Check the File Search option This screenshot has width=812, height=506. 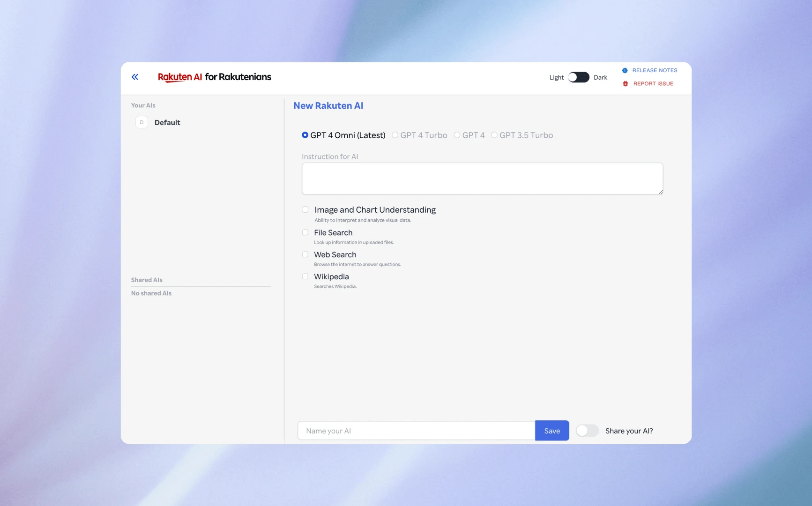305,232
